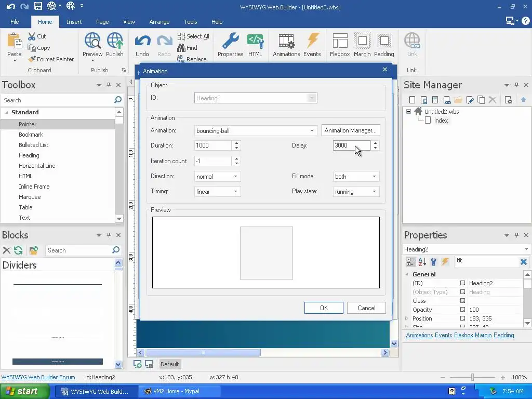Increase Duration with the up stepper
Screen dimensions: 532x399
236,143
